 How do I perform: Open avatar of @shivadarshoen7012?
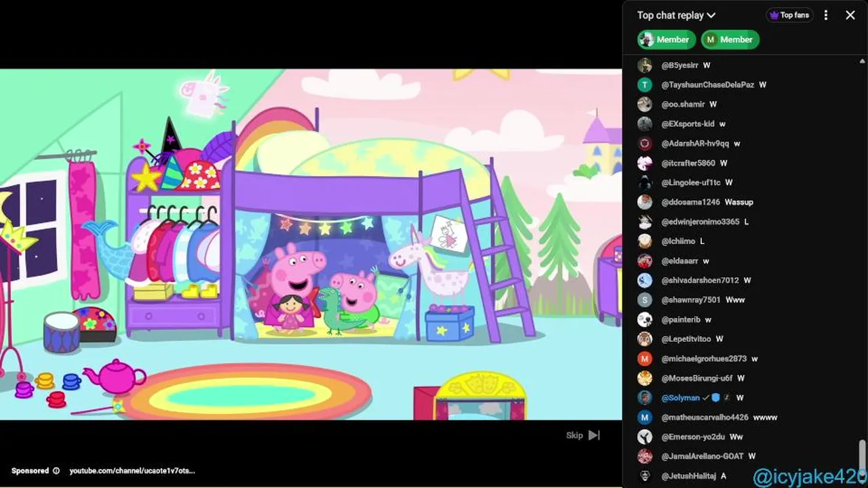point(645,280)
